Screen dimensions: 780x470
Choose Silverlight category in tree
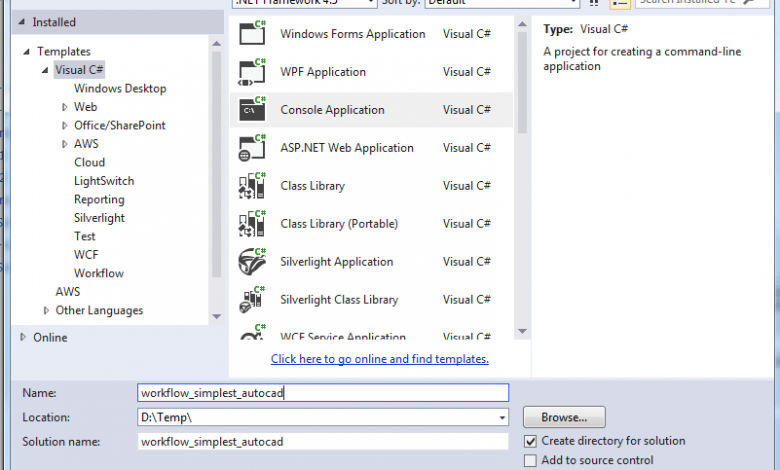(99, 218)
